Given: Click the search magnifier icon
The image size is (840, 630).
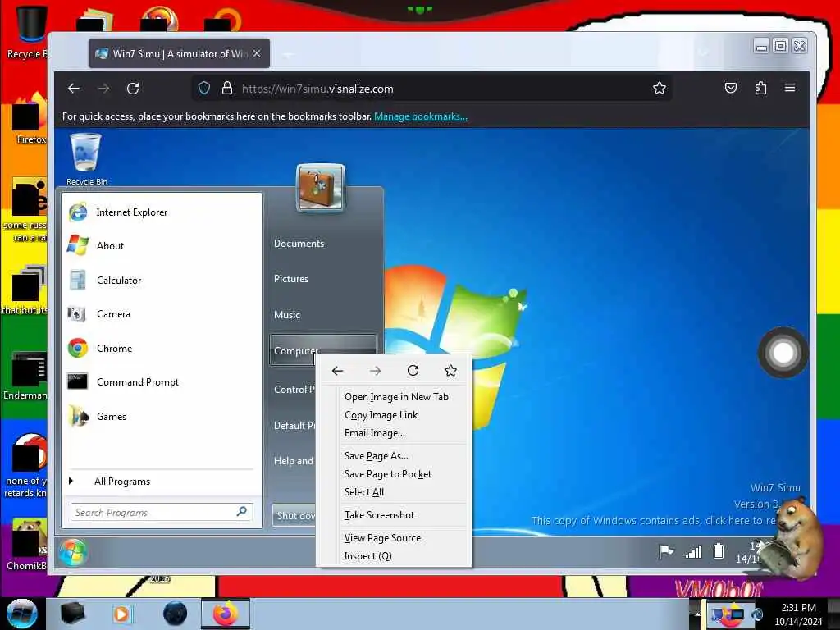Looking at the screenshot, I should (242, 512).
